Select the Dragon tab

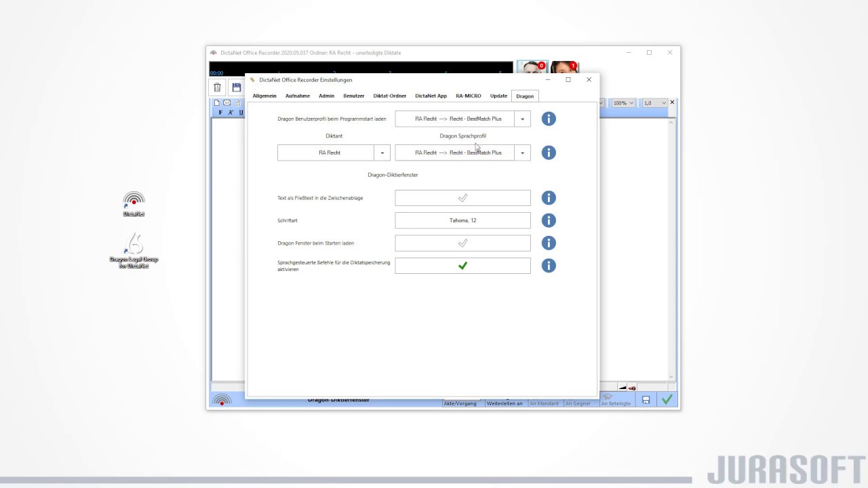(x=525, y=96)
